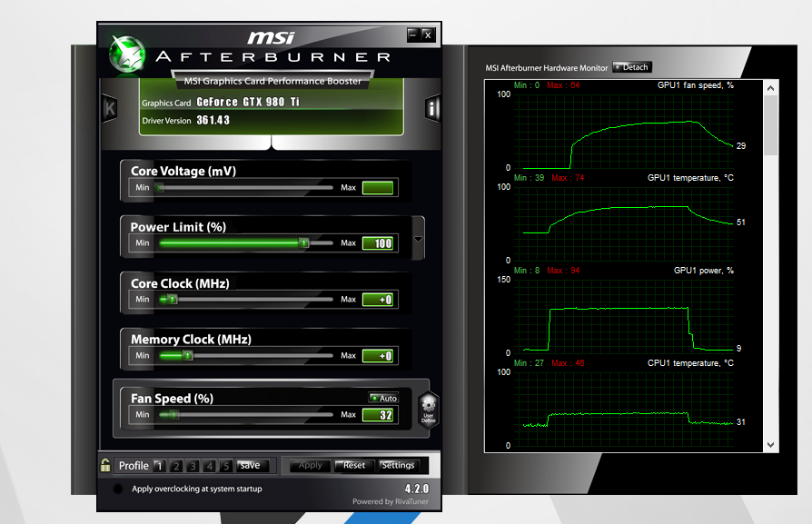
Task: Click the version number 4.2.0 text
Action: tap(417, 489)
